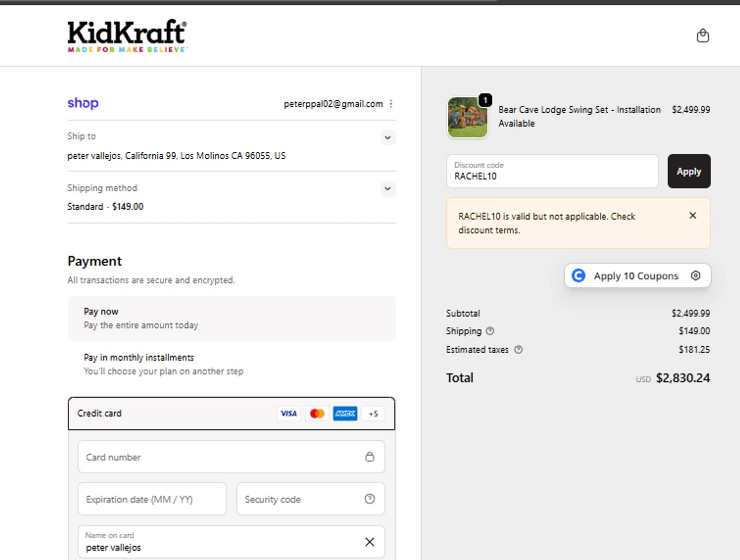740x560 pixels.
Task: Click the Shop pay logo
Action: tap(83, 103)
